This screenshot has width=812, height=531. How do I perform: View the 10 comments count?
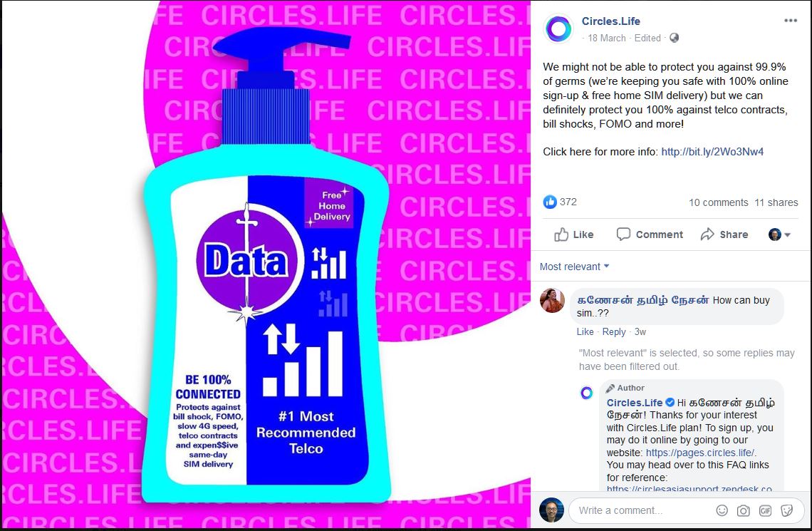coord(718,202)
